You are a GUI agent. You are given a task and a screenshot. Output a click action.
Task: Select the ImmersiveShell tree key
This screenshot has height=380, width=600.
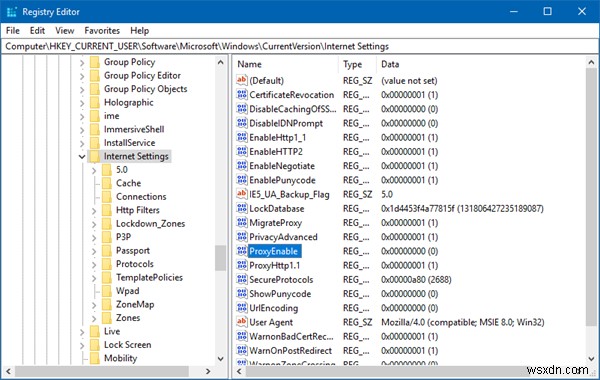pos(134,129)
